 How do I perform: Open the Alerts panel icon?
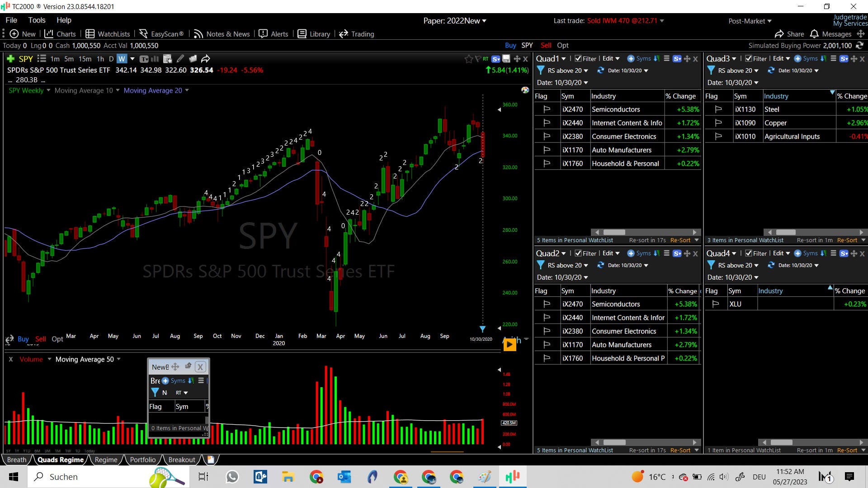point(263,34)
